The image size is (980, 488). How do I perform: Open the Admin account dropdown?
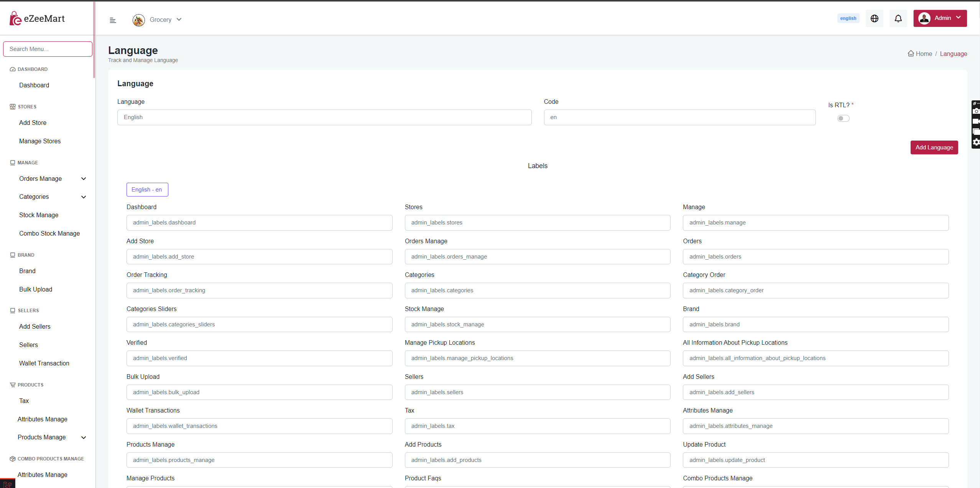click(x=940, y=18)
